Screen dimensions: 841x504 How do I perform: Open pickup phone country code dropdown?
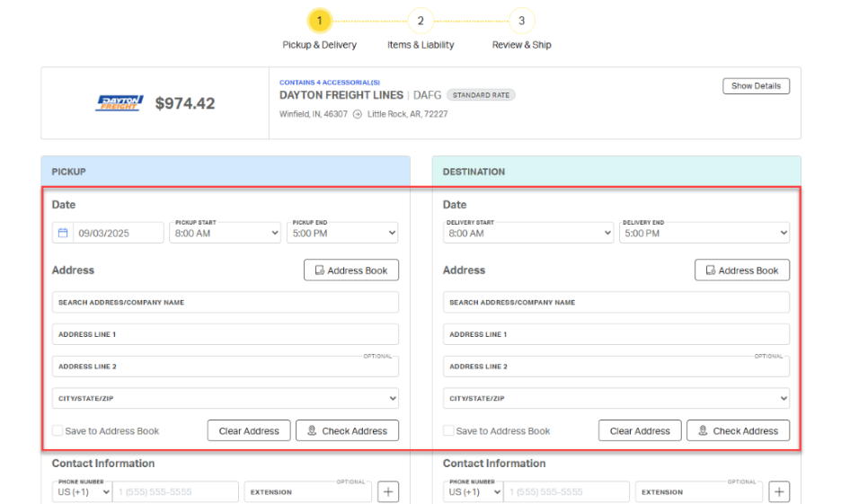click(x=82, y=491)
